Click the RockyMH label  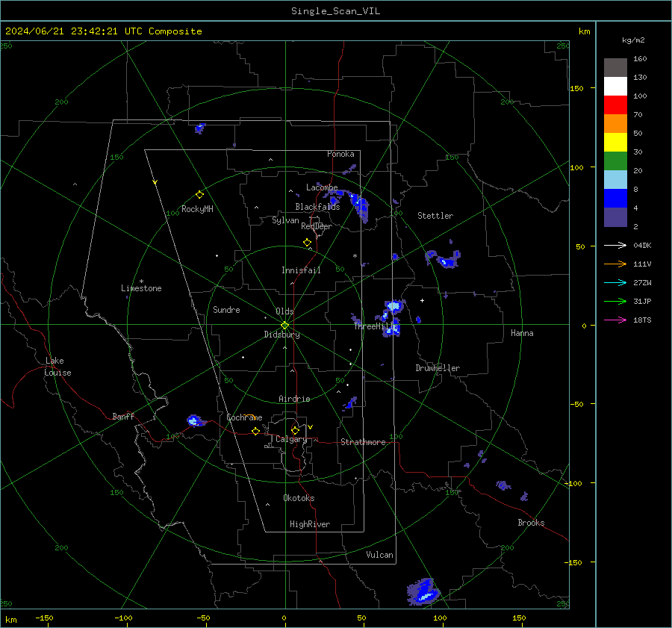click(197, 209)
